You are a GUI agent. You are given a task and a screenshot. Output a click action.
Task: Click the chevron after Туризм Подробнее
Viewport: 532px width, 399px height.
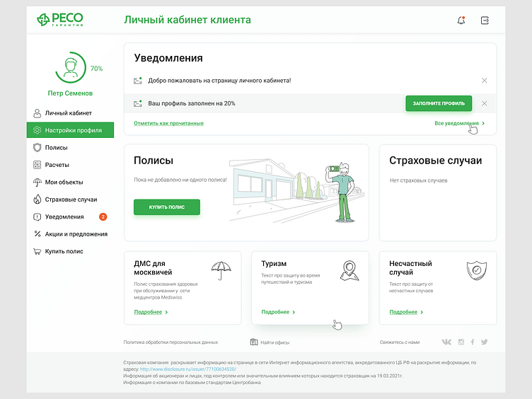(294, 312)
